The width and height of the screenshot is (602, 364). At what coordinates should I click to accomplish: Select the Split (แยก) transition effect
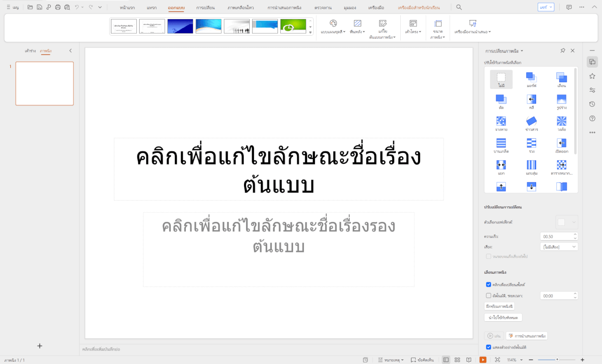pos(501,167)
